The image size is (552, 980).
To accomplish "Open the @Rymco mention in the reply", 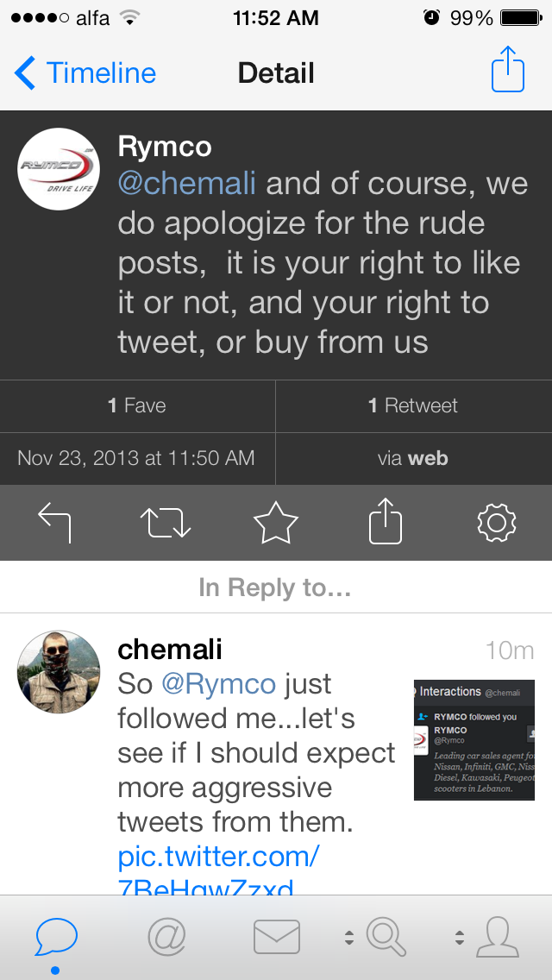I will [x=219, y=684].
